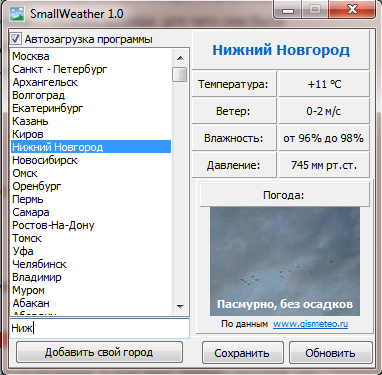Click the от 96% до 98% humidity value
The width and height of the screenshot is (382, 375).
click(x=324, y=138)
